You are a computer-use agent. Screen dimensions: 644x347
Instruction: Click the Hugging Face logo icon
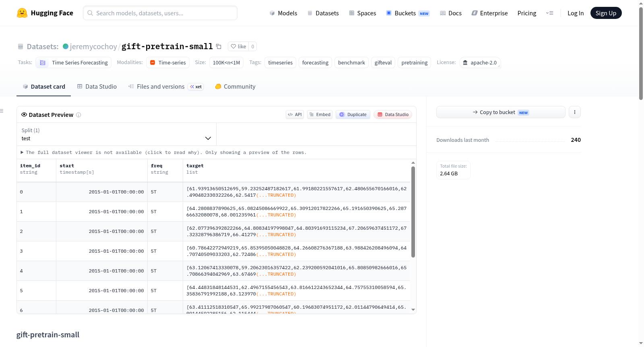(x=22, y=13)
